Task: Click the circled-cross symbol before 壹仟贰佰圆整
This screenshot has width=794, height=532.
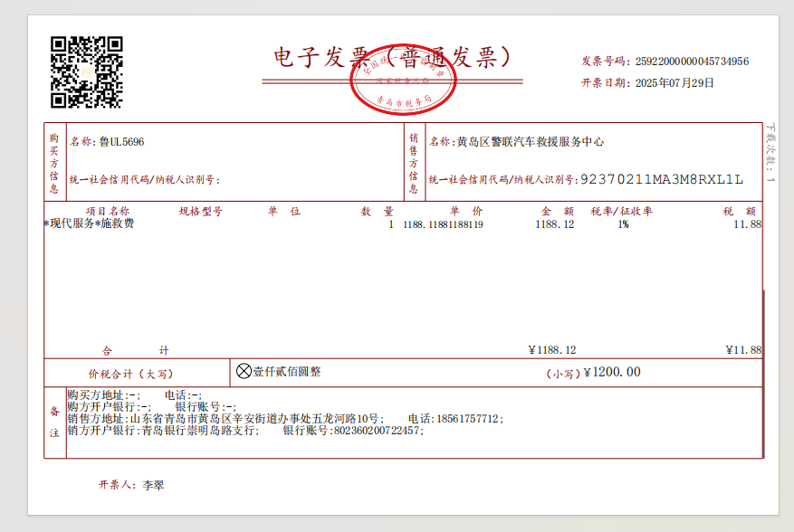Action: (x=244, y=371)
